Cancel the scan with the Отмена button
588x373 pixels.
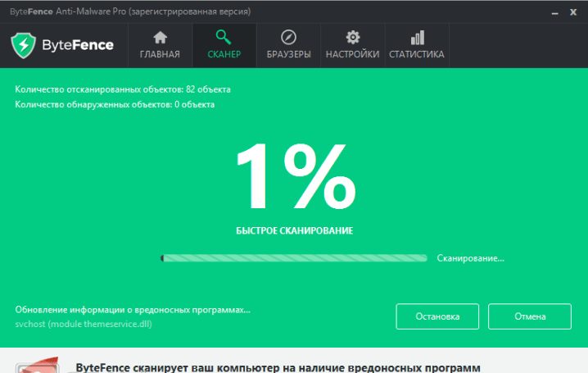pos(529,316)
